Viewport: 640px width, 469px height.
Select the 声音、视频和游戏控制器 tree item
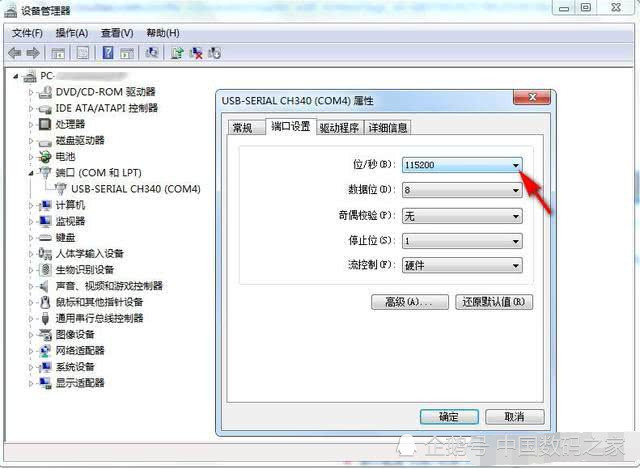[x=109, y=286]
